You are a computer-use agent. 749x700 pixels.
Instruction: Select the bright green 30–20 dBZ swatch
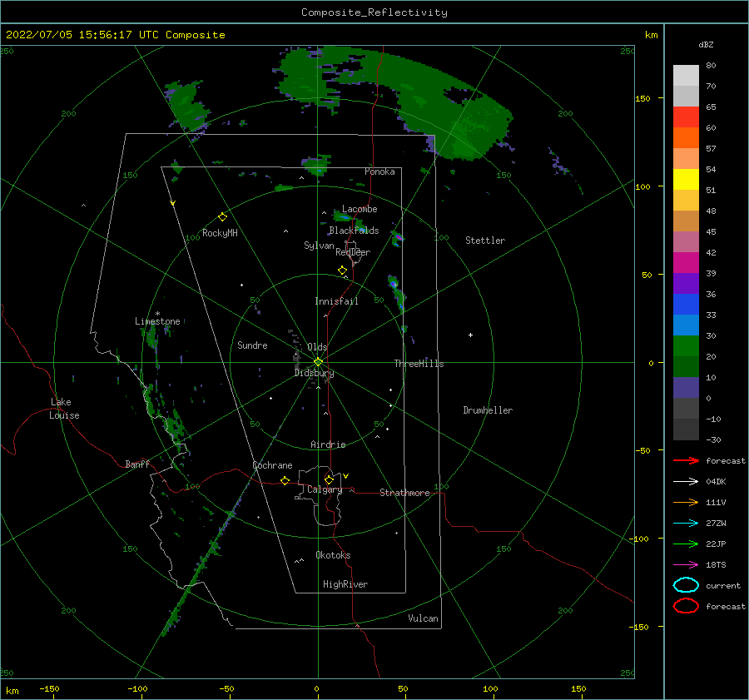686,345
